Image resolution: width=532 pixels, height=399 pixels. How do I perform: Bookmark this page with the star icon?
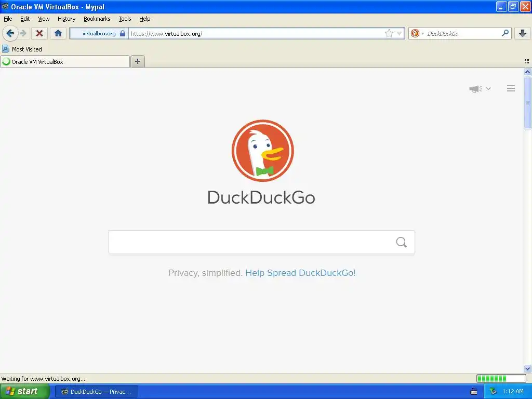pyautogui.click(x=389, y=33)
